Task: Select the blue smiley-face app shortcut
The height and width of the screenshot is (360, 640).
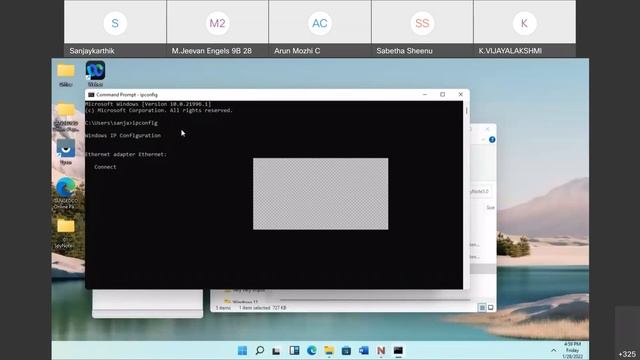Action: (66, 151)
